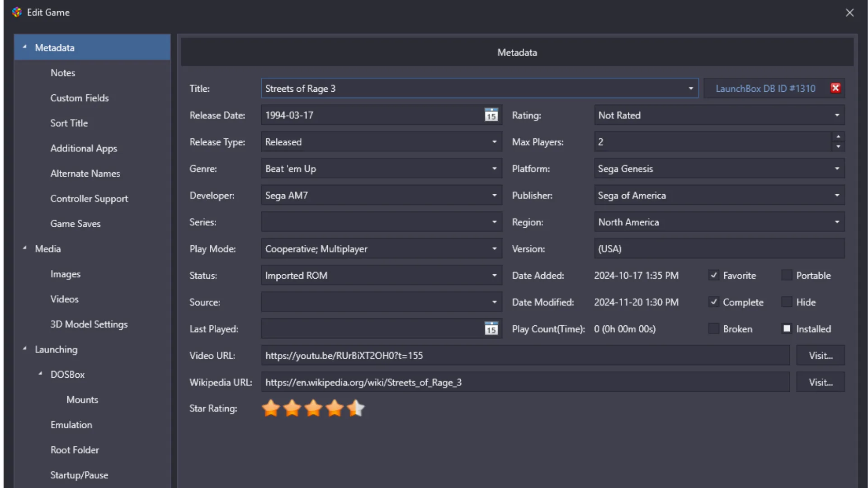Open the Region dropdown

837,221
